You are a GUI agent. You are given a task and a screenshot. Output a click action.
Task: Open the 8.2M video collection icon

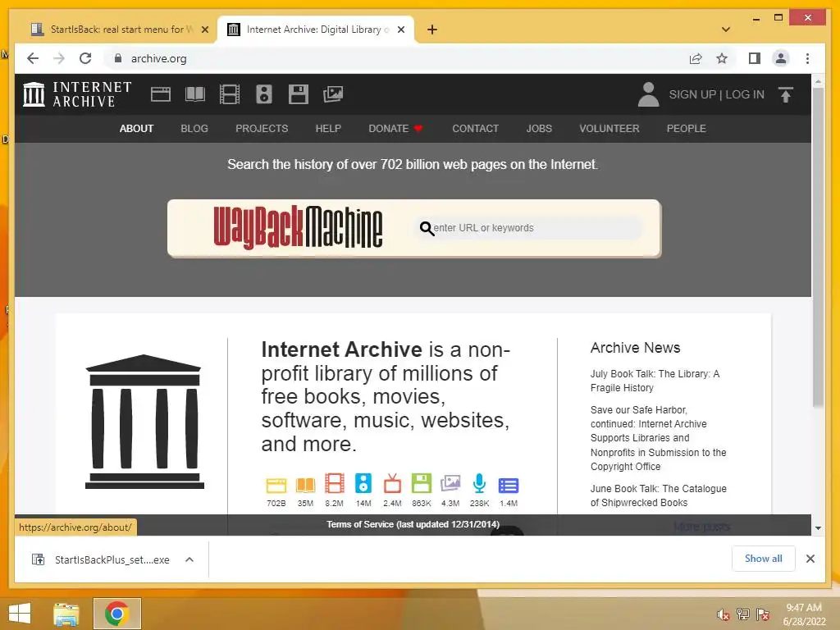coord(335,484)
